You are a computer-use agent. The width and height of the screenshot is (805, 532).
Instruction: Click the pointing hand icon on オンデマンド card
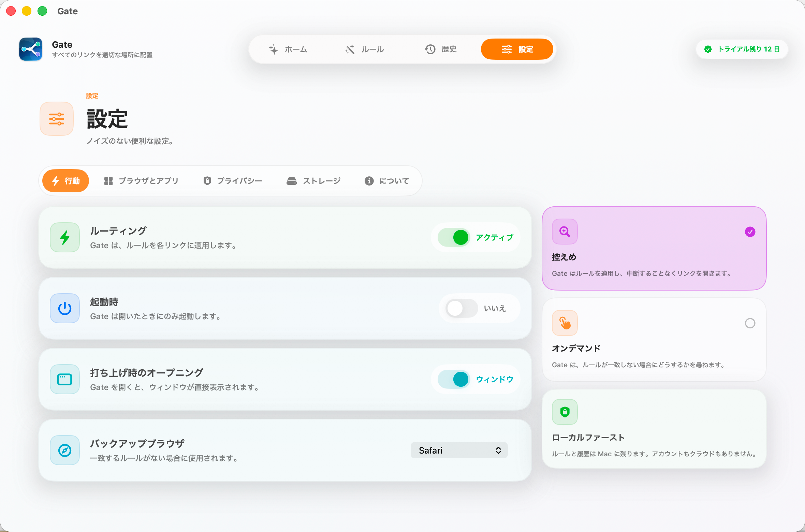(565, 323)
